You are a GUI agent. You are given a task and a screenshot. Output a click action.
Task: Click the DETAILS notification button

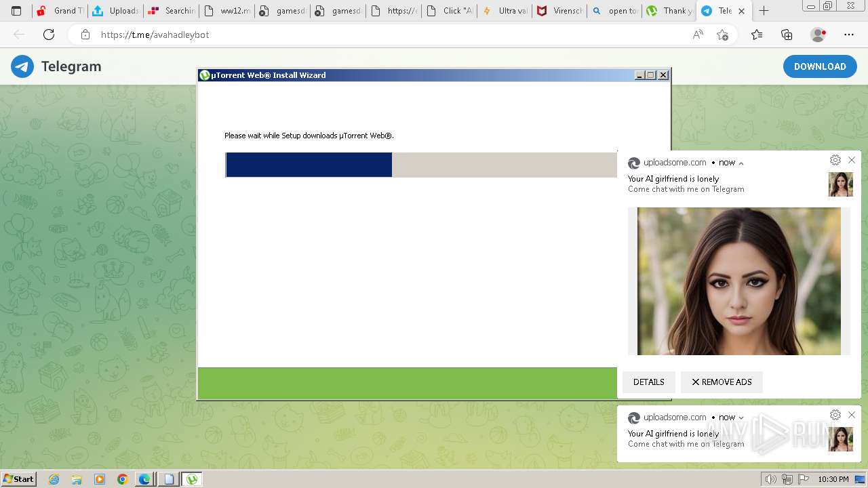coord(649,382)
